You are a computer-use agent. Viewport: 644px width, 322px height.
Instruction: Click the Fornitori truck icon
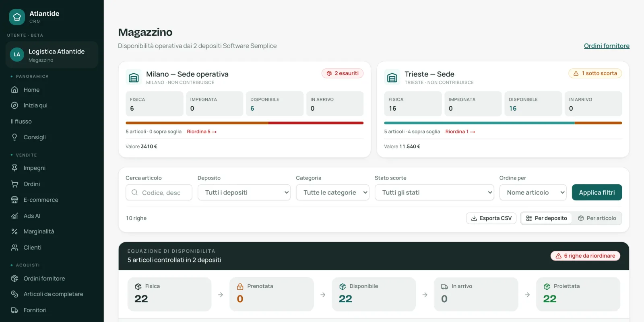point(14,310)
